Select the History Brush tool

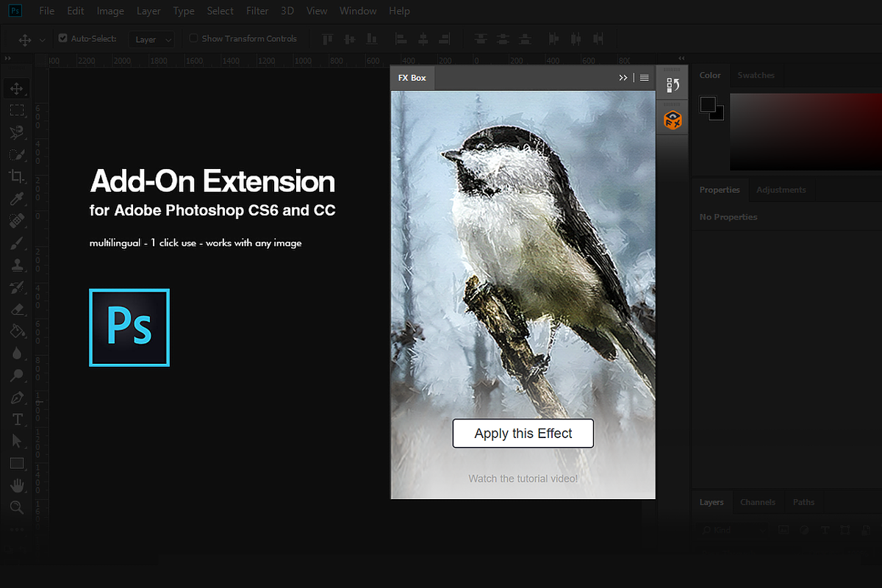pyautogui.click(x=16, y=287)
